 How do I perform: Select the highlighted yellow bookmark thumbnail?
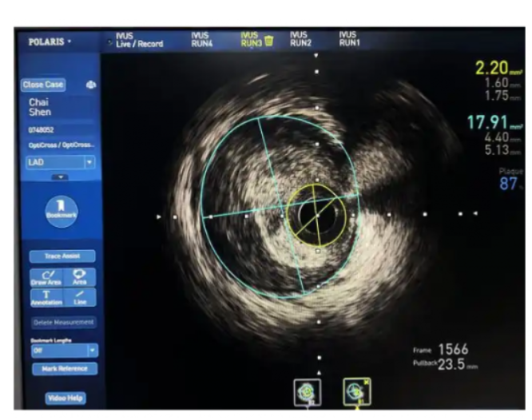pos(357,392)
